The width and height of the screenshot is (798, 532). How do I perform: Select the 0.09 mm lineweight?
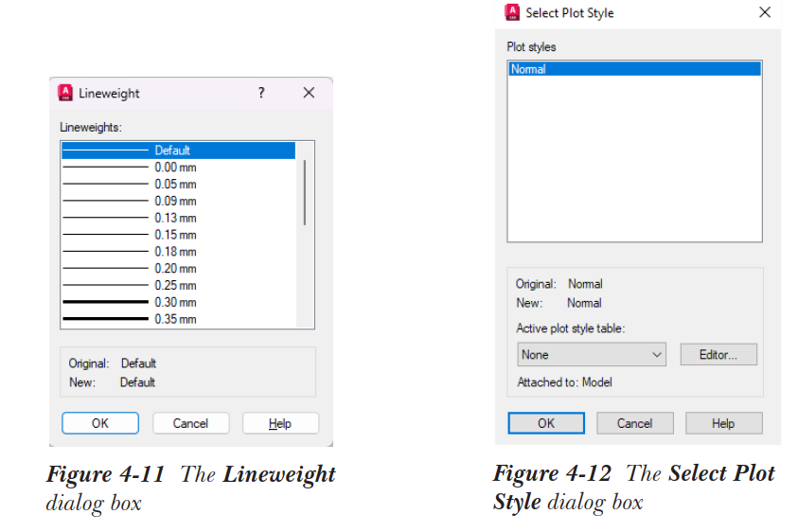(178, 201)
